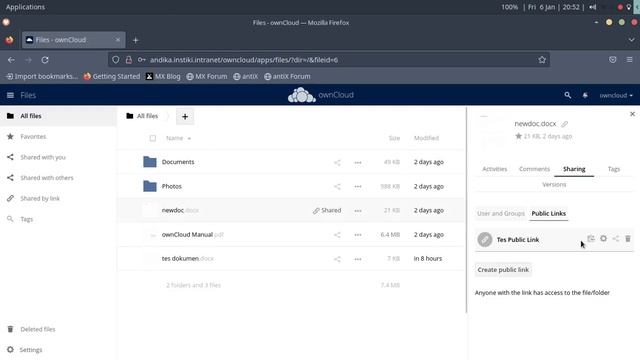Share tes dokumen.docx via share icon
This screenshot has height=360, width=640.
click(337, 259)
